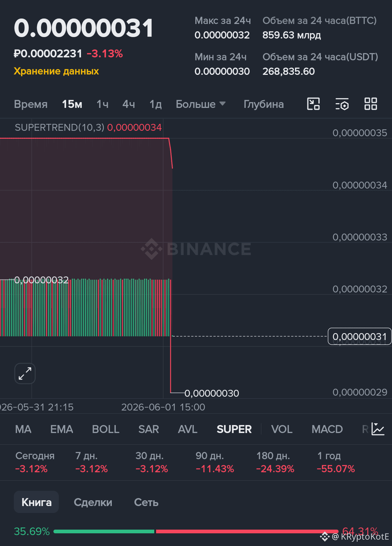Click the Мин за 24ч value

click(222, 72)
